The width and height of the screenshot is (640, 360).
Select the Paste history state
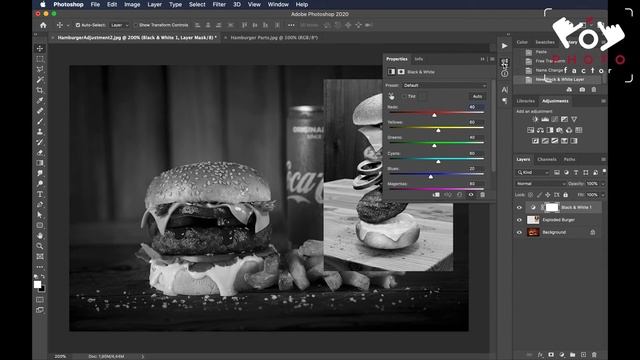pos(541,52)
